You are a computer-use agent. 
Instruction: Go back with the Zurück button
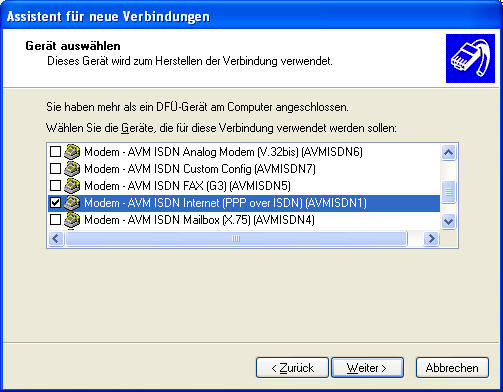292,368
